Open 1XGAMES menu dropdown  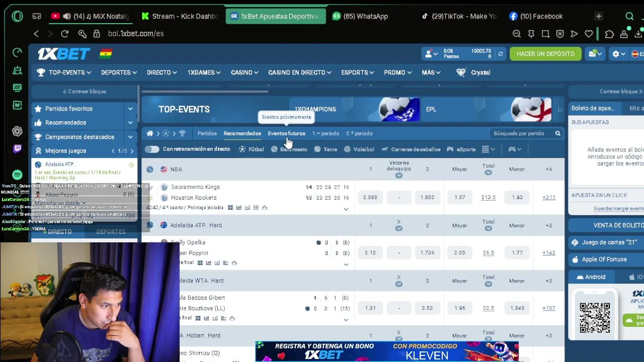click(204, 72)
